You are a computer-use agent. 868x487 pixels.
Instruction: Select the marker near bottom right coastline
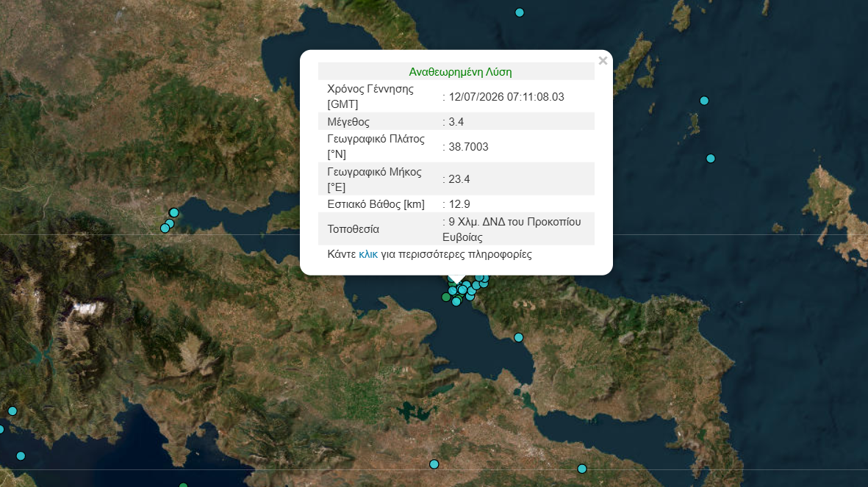[582, 469]
